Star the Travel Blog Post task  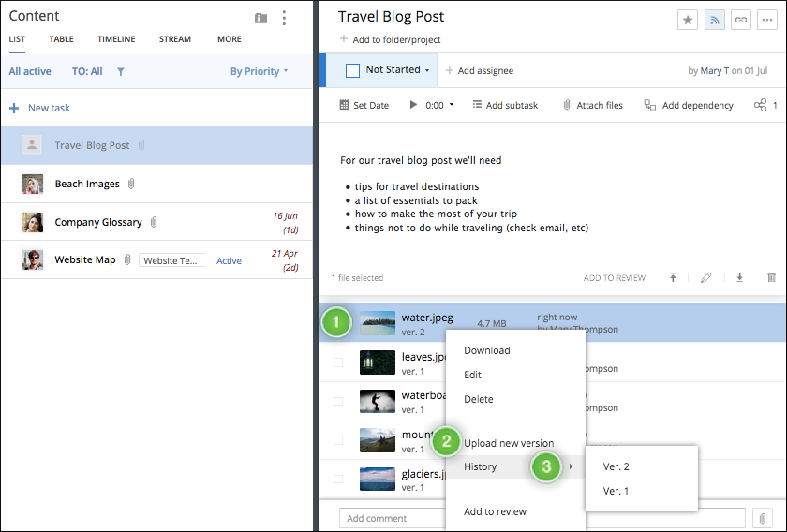pyautogui.click(x=687, y=20)
